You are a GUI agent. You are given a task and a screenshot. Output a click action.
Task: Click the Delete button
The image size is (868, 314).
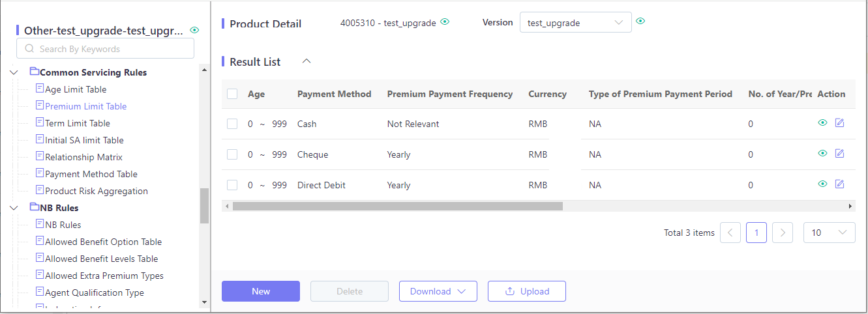(350, 291)
